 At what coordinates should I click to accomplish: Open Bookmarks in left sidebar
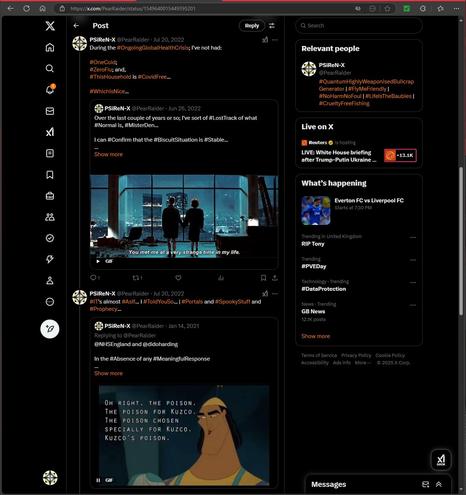point(50,175)
